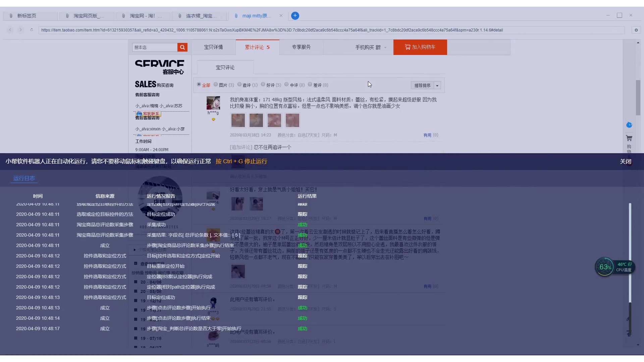Click reviewer h***g avatar
The width and height of the screenshot is (644, 362).
click(x=213, y=103)
